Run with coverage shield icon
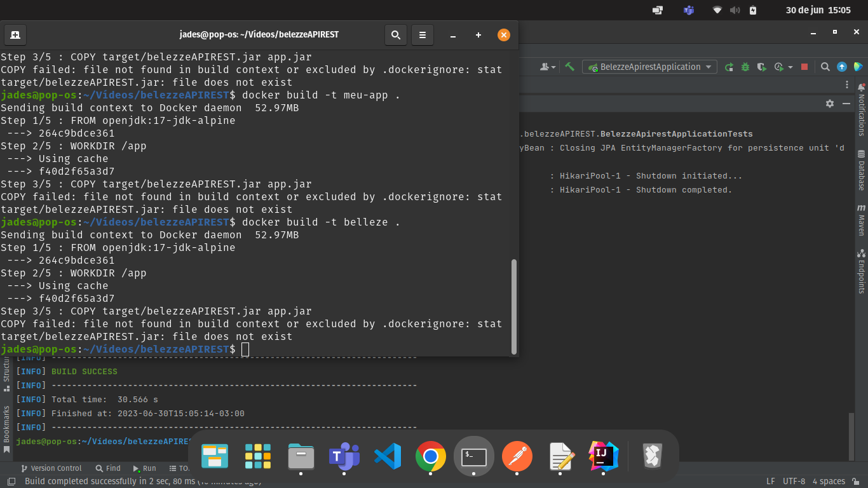Image resolution: width=868 pixels, height=488 pixels. [761, 67]
